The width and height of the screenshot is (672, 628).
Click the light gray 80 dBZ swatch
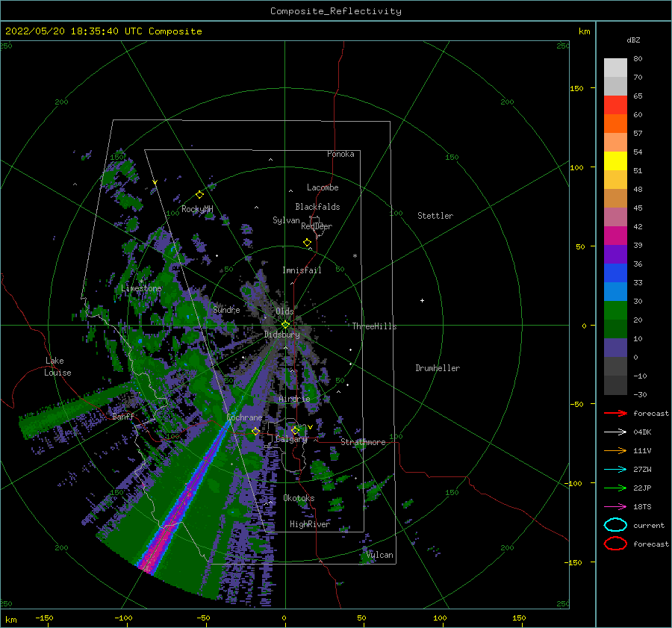pos(615,68)
